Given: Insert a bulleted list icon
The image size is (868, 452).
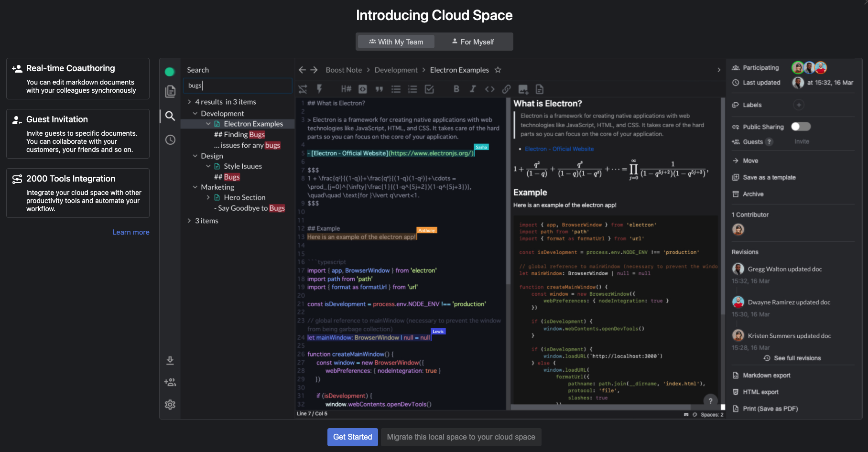Looking at the screenshot, I should 396,89.
